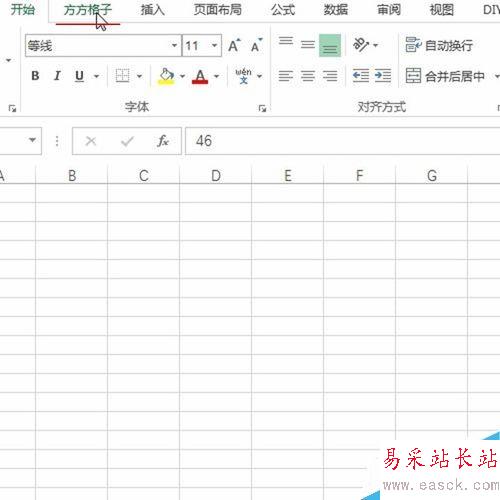This screenshot has width=500, height=500.
Task: Open the font name 等线 dropdown
Action: pyautogui.click(x=174, y=45)
